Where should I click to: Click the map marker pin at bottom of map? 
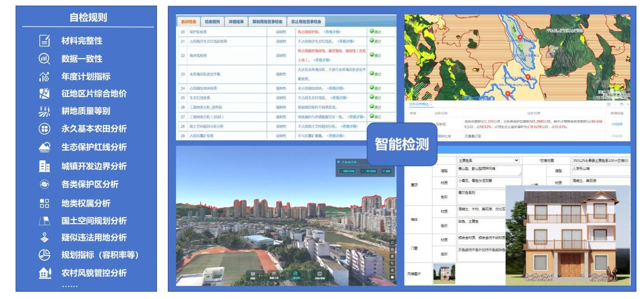[x=508, y=94]
